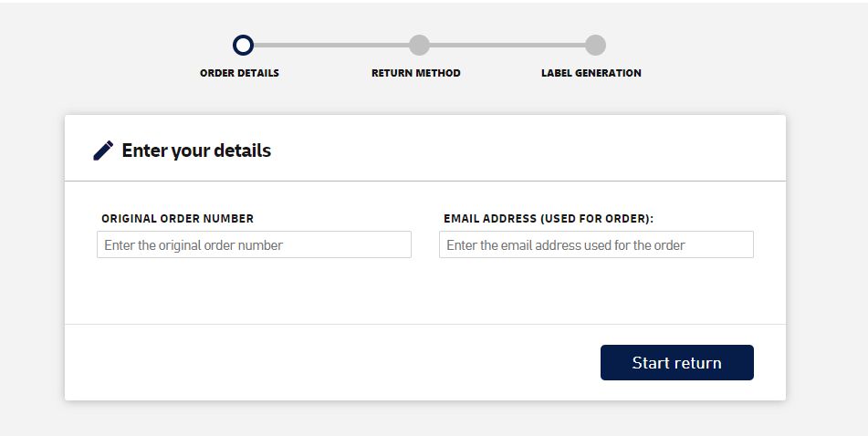Go to the LABEL GENERATION step label
This screenshot has height=436, width=868.
coord(591,73)
